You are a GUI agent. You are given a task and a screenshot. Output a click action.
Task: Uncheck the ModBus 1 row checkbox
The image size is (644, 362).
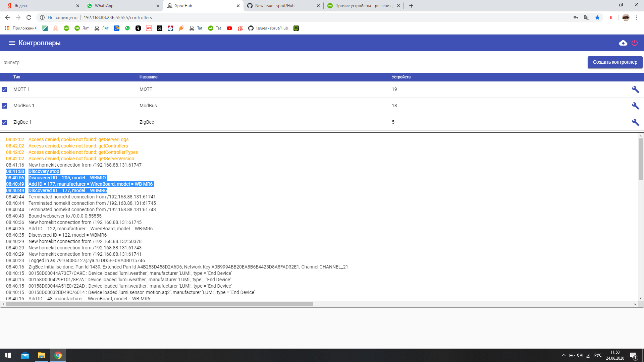click(4, 106)
